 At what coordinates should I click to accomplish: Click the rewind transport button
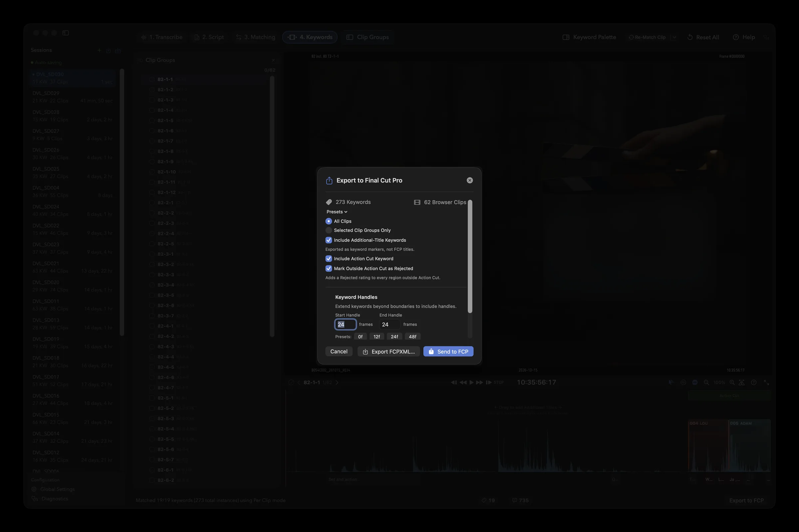coord(463,382)
